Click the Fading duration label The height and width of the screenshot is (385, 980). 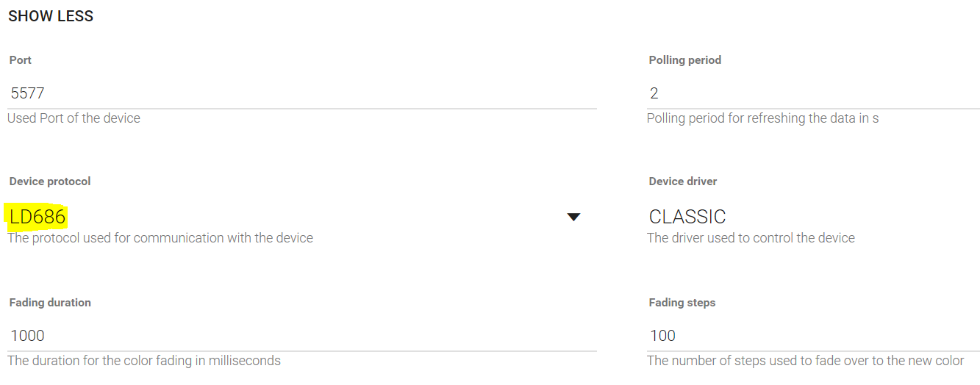(50, 303)
